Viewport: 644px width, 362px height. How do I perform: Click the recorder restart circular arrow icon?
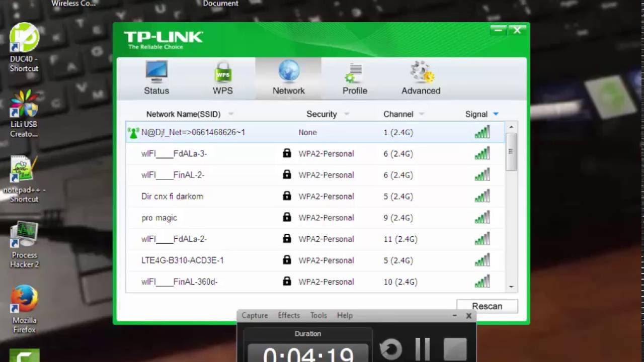tap(390, 349)
